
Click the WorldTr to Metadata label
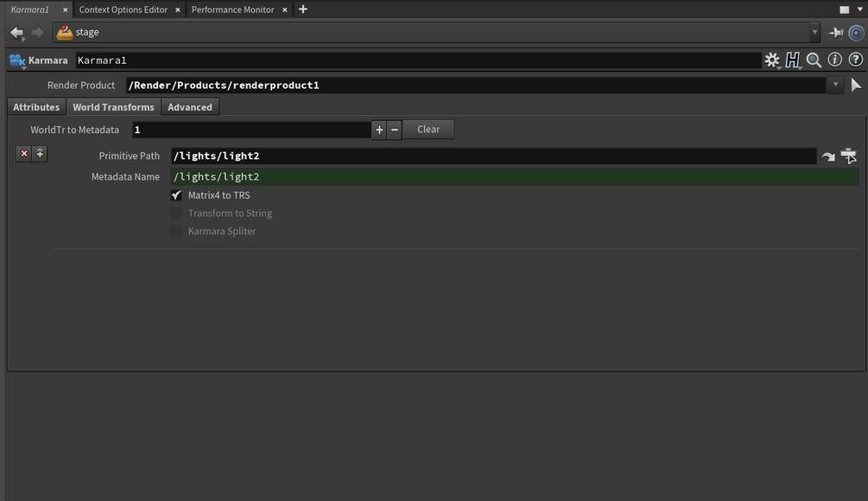point(75,130)
